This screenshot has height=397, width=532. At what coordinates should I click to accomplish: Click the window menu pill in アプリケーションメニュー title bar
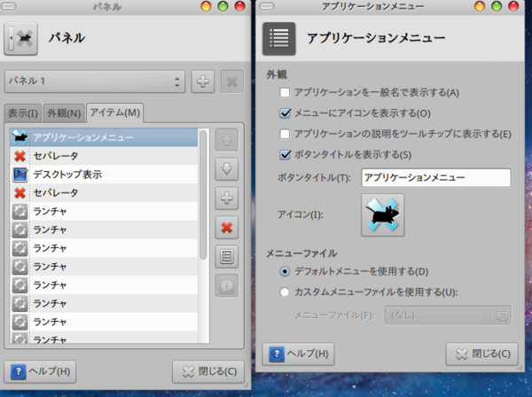[x=267, y=6]
